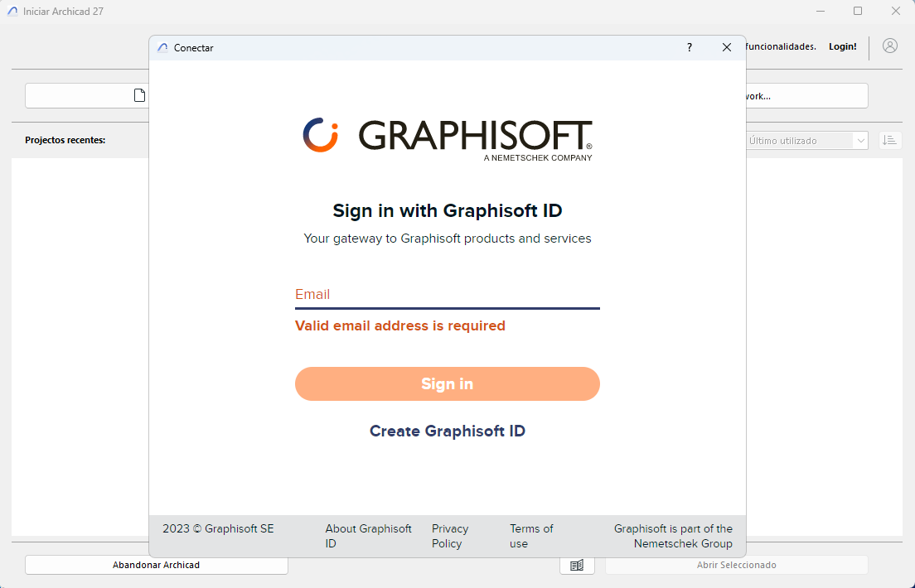Open the Terms of use link
The height and width of the screenshot is (588, 915).
coord(531,536)
